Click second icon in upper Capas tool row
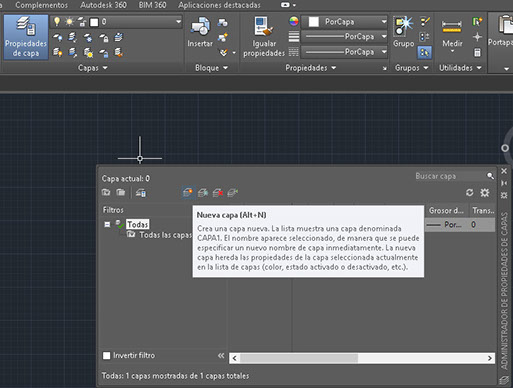This screenshot has width=513, height=388. pos(73,37)
